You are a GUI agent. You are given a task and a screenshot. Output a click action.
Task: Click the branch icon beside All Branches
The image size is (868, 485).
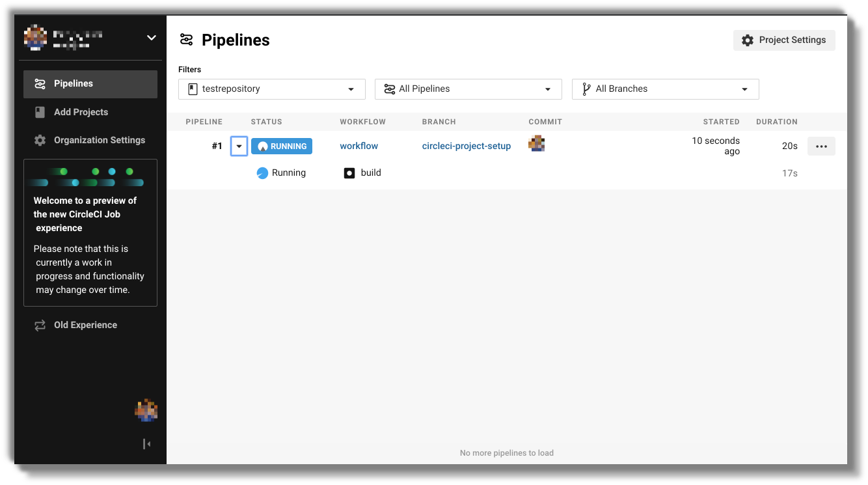(586, 89)
